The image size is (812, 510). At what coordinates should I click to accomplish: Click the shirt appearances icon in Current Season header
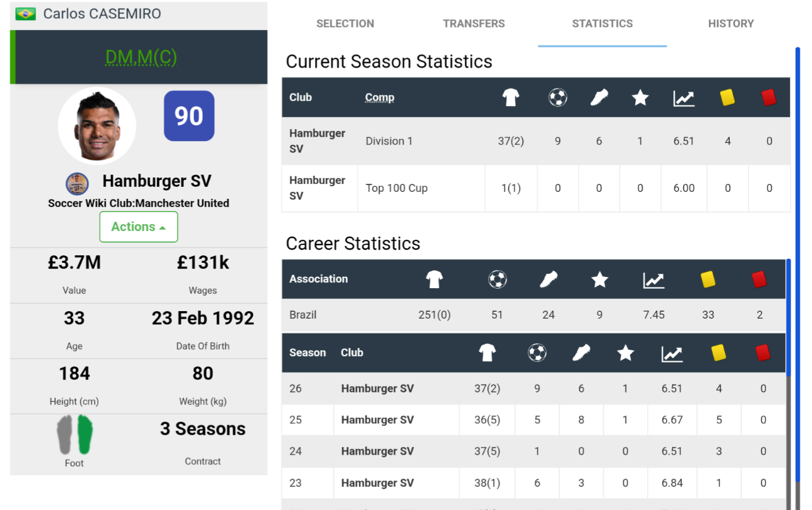510,97
